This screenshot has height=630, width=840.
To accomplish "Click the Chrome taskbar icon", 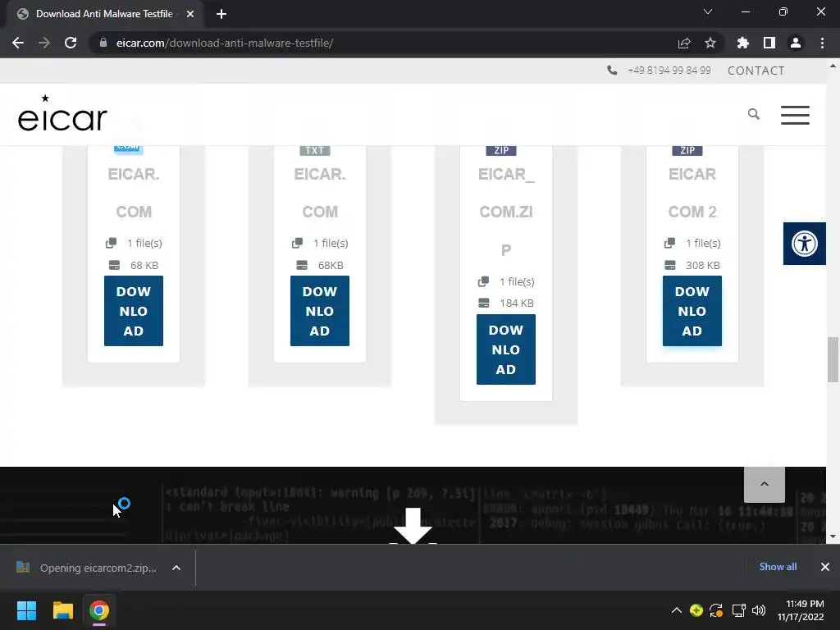I will click(99, 610).
